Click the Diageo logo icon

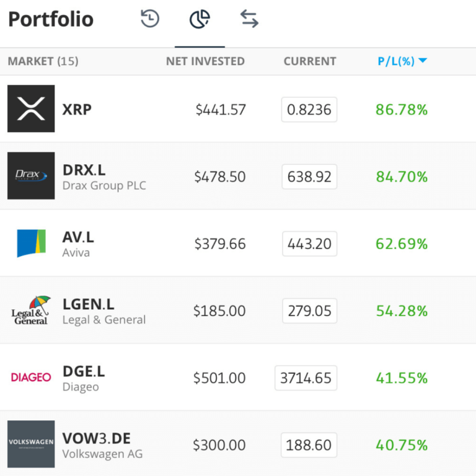(31, 377)
